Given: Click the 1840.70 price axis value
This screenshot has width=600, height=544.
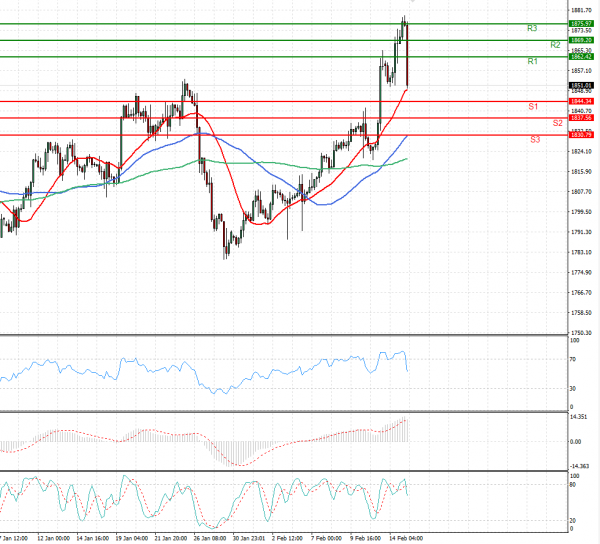Looking at the screenshot, I should pyautogui.click(x=581, y=111).
